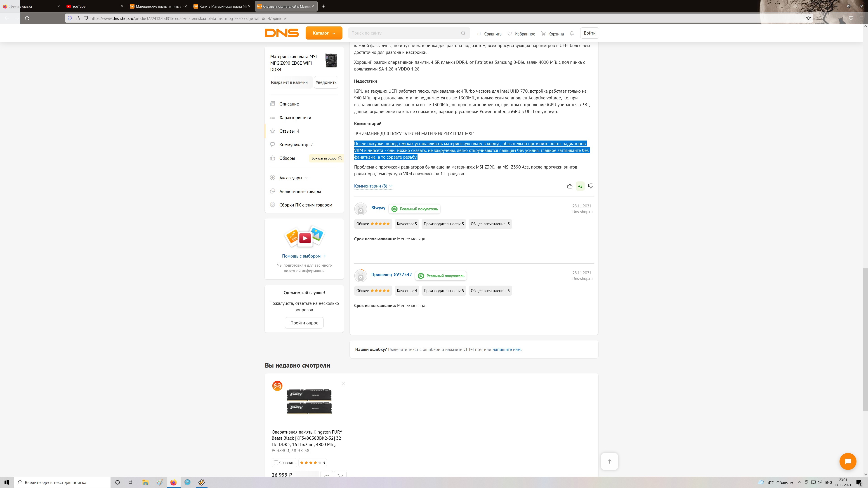Open the Blwyay user profile link

coord(378,208)
